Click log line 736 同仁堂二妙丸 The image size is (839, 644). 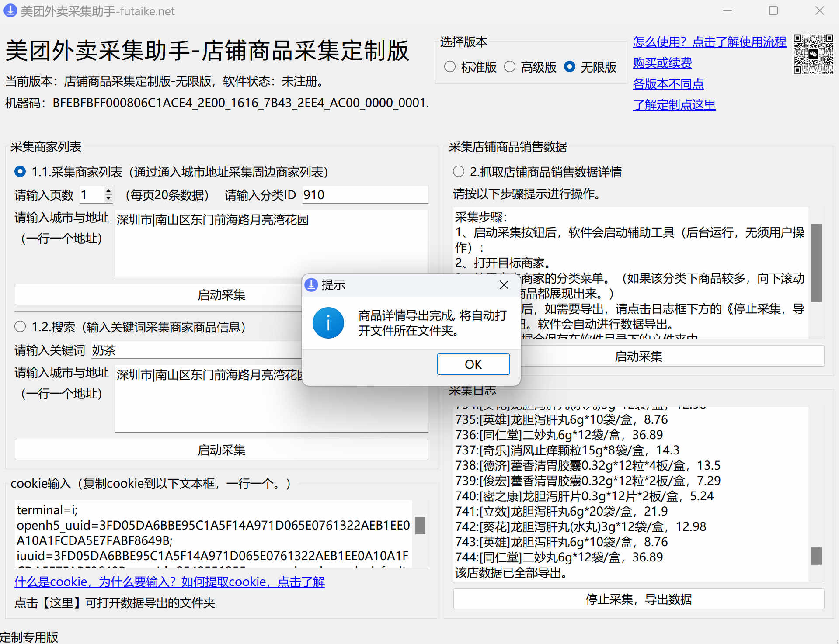click(559, 435)
